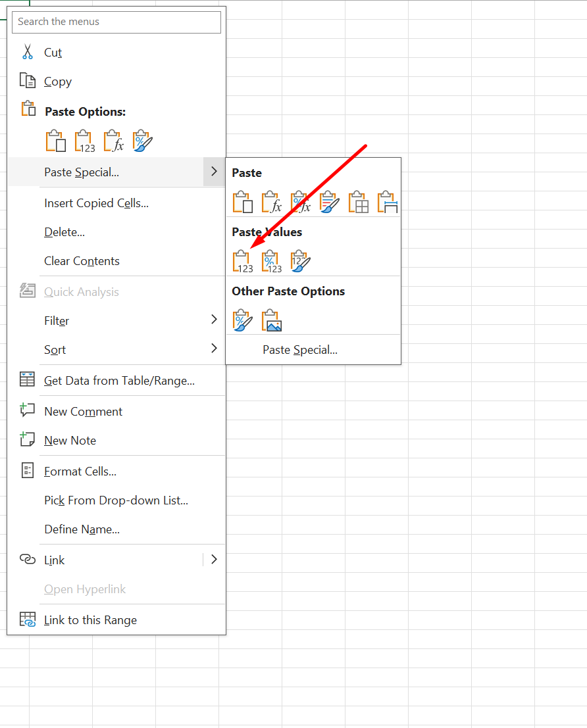
Task: Select Pick From Drop-down List...
Action: click(116, 500)
